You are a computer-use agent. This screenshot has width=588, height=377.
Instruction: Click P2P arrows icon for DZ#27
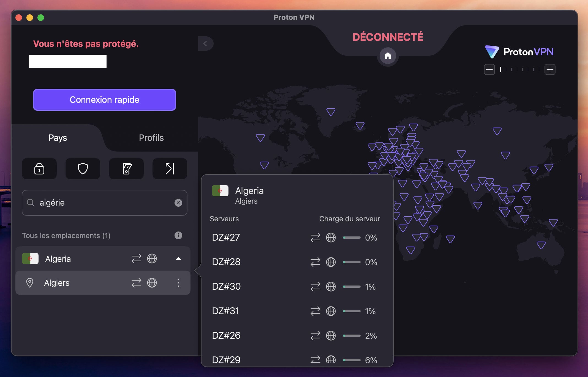[315, 237]
